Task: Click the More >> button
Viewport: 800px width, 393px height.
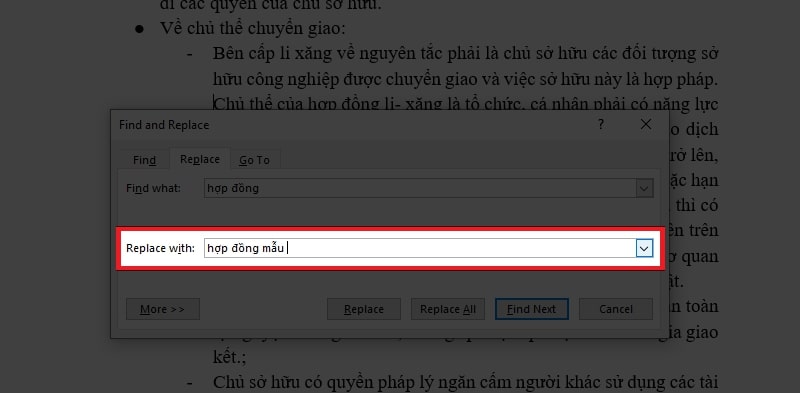Action: tap(163, 309)
